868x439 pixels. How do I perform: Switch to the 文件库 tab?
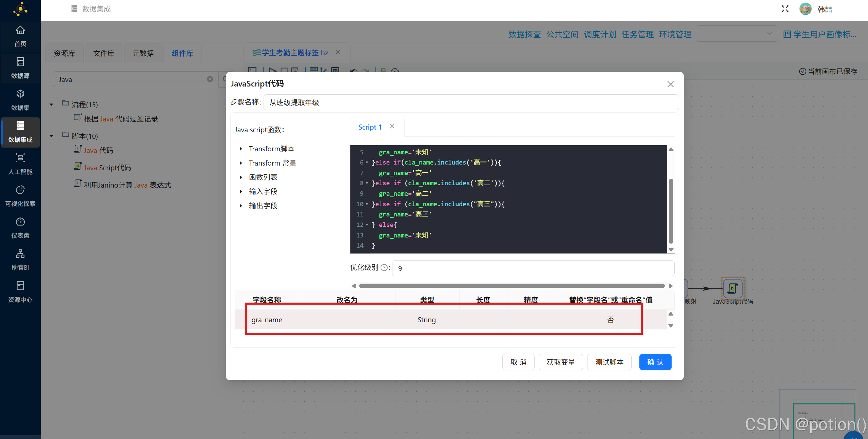104,53
